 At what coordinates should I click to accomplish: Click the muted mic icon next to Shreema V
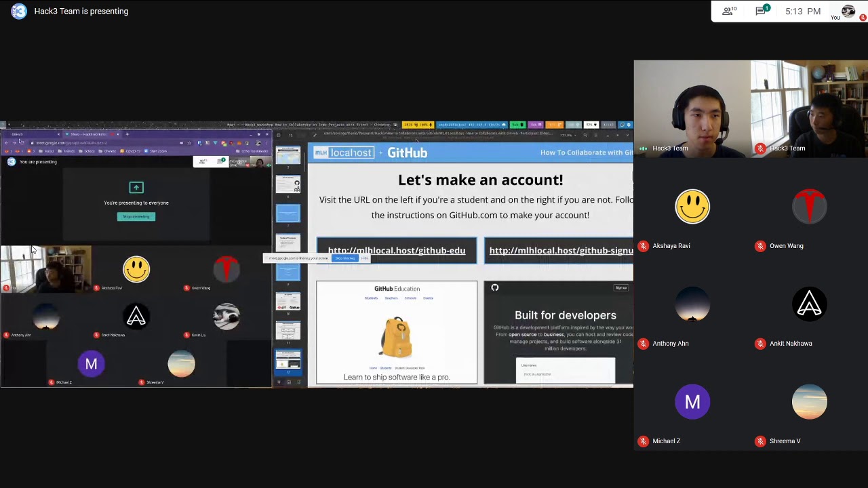[760, 441]
